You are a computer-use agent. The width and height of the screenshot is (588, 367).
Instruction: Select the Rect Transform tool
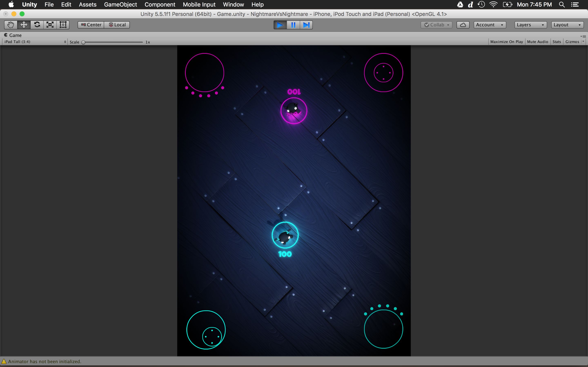tap(63, 25)
